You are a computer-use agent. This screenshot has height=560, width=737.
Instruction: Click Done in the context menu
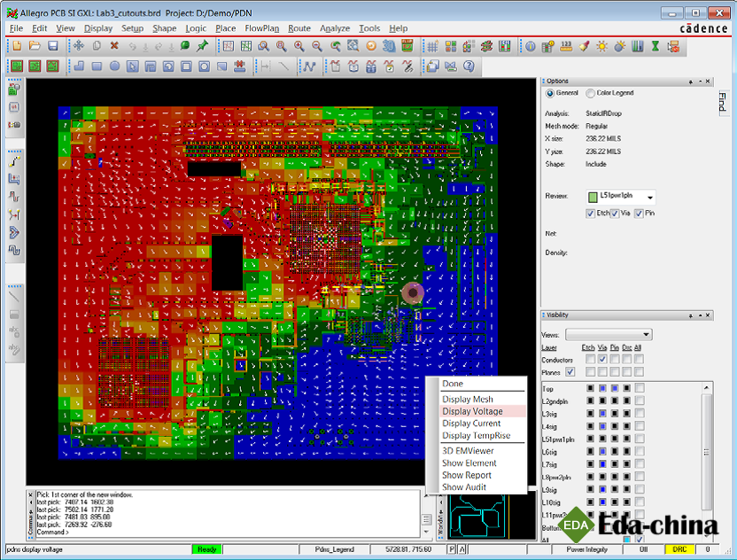pyautogui.click(x=453, y=384)
